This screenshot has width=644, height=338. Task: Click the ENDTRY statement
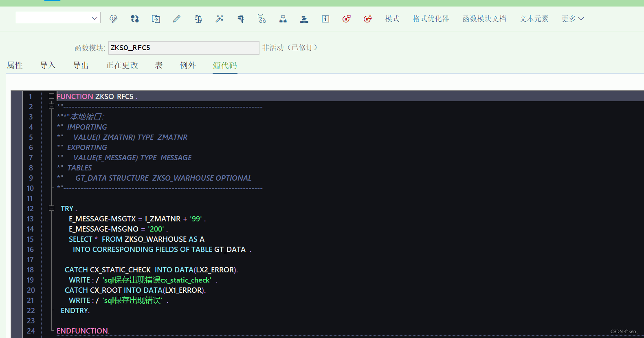tap(75, 311)
